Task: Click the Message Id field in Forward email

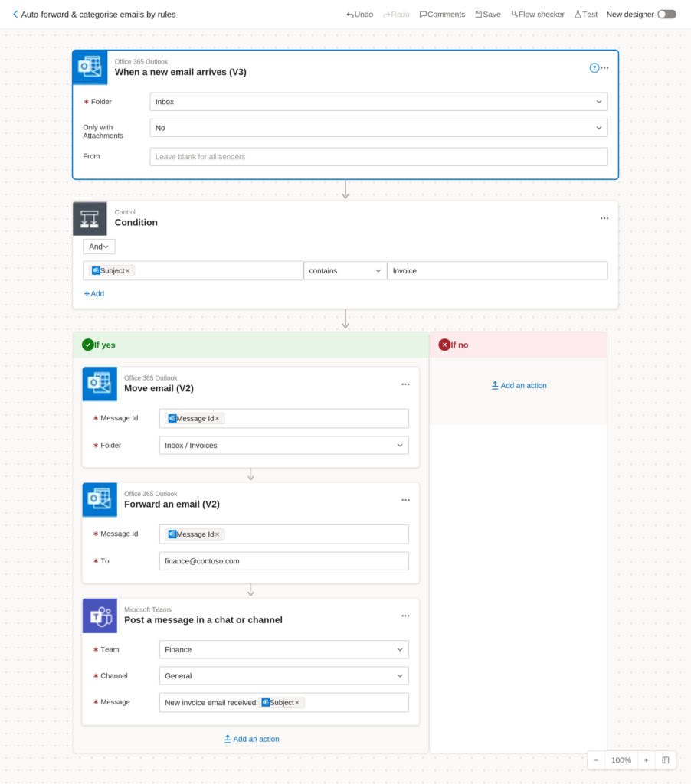Action: [x=283, y=534]
